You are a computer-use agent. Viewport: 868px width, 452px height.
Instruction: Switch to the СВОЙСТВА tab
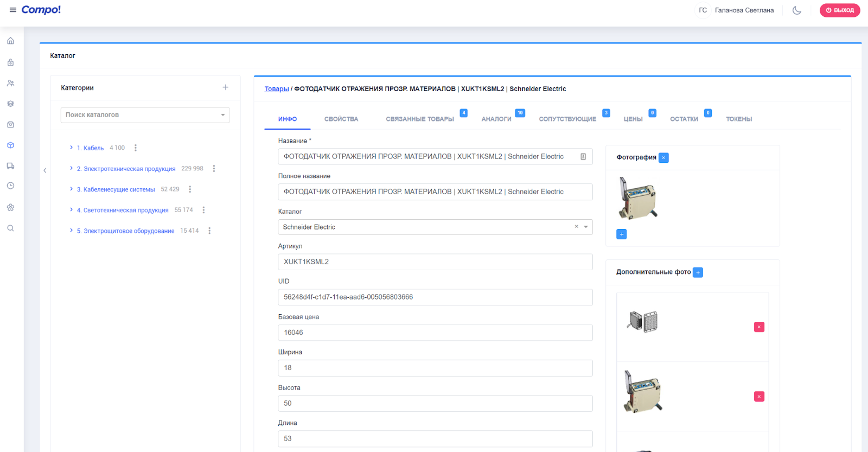(x=341, y=119)
